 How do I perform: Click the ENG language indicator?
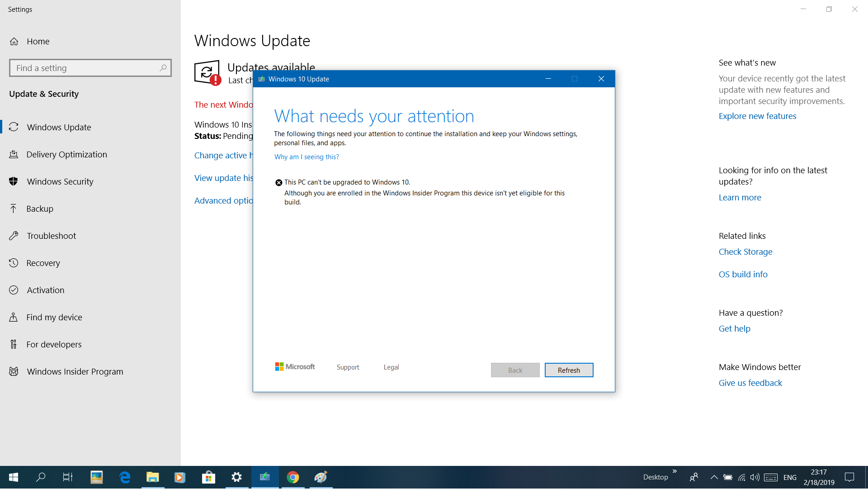[790, 477]
